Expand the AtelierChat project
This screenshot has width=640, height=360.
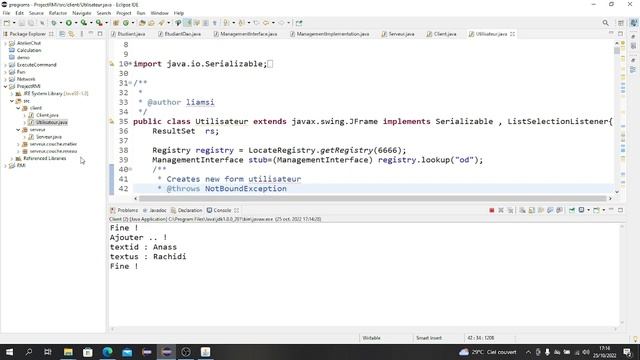click(x=5, y=43)
